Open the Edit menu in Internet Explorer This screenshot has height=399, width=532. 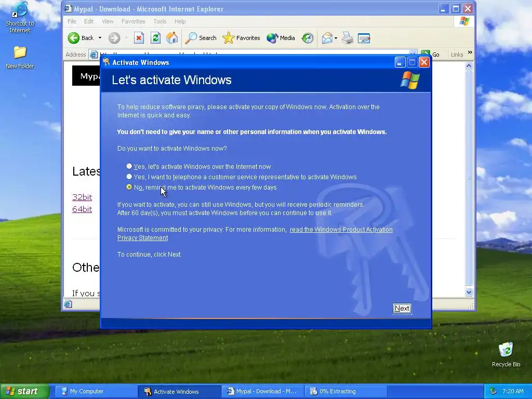click(x=88, y=21)
